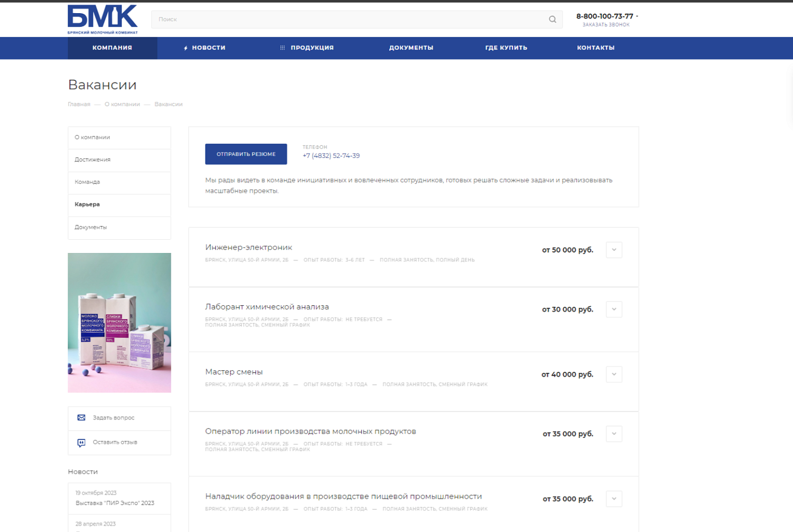Click the search magnifier icon
793x532 pixels.
coord(552,20)
